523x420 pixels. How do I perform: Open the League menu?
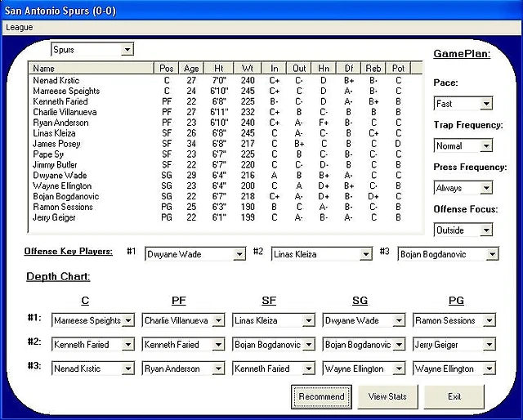[20, 27]
